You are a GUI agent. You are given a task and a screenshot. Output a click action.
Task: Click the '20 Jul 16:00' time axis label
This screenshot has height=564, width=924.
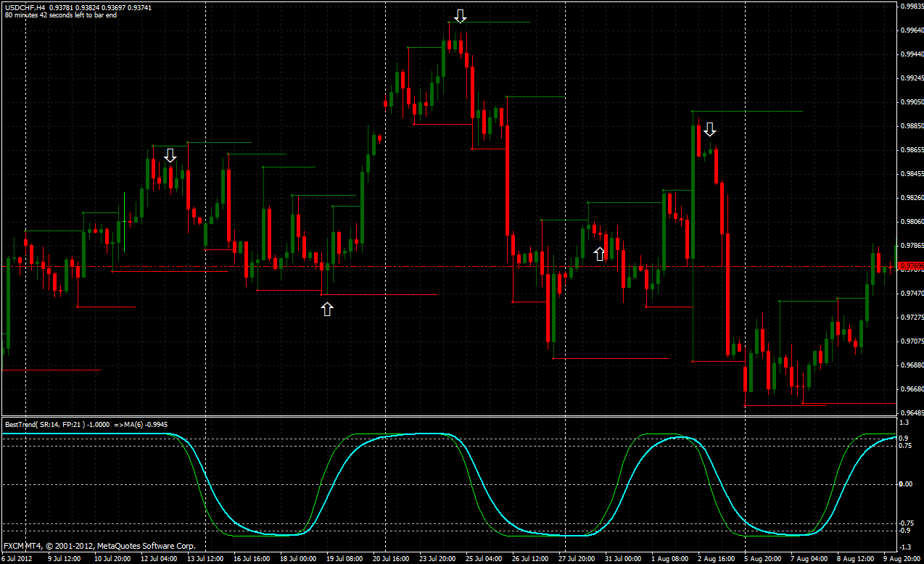(x=390, y=559)
